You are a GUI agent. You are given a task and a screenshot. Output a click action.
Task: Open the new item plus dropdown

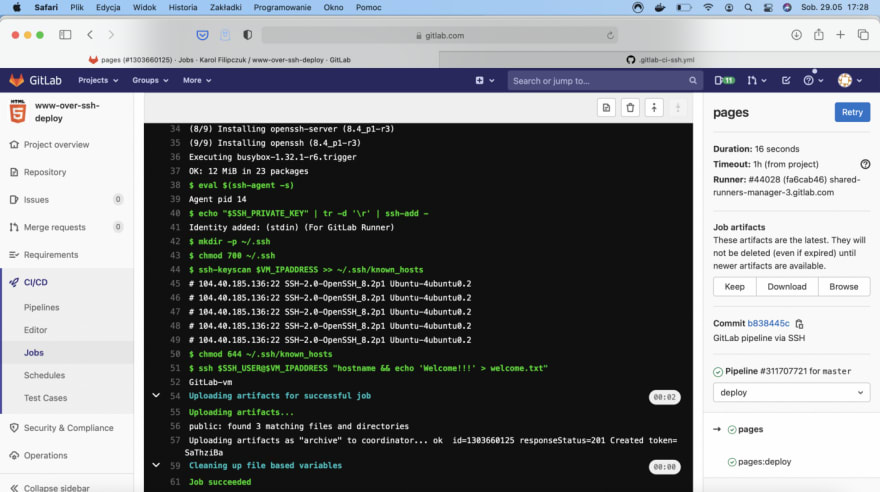coord(485,80)
